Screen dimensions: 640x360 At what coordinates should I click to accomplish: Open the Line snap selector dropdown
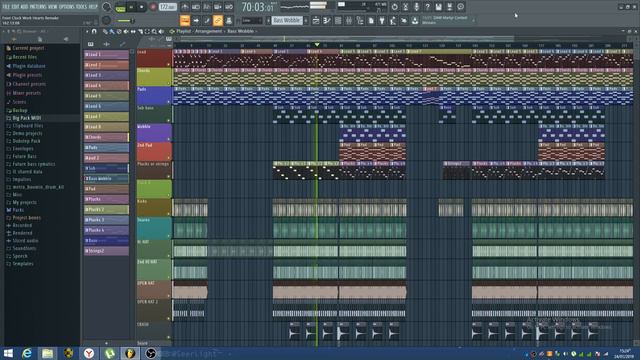click(x=252, y=20)
